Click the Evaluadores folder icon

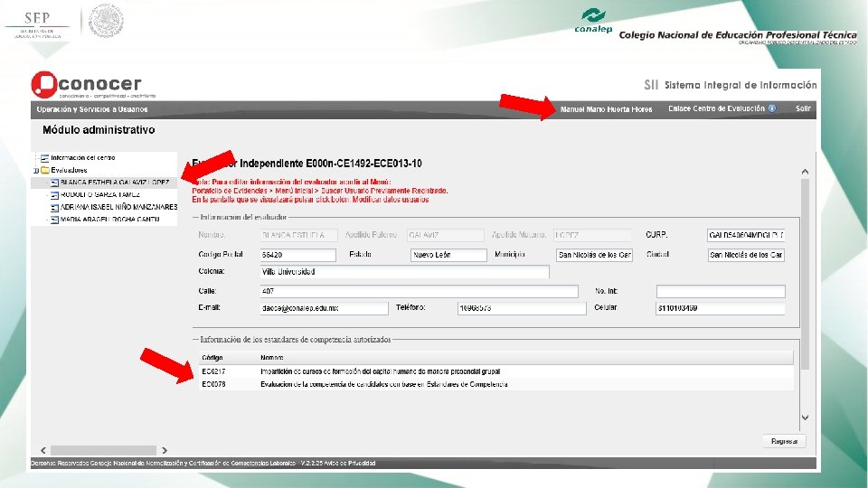(45, 171)
